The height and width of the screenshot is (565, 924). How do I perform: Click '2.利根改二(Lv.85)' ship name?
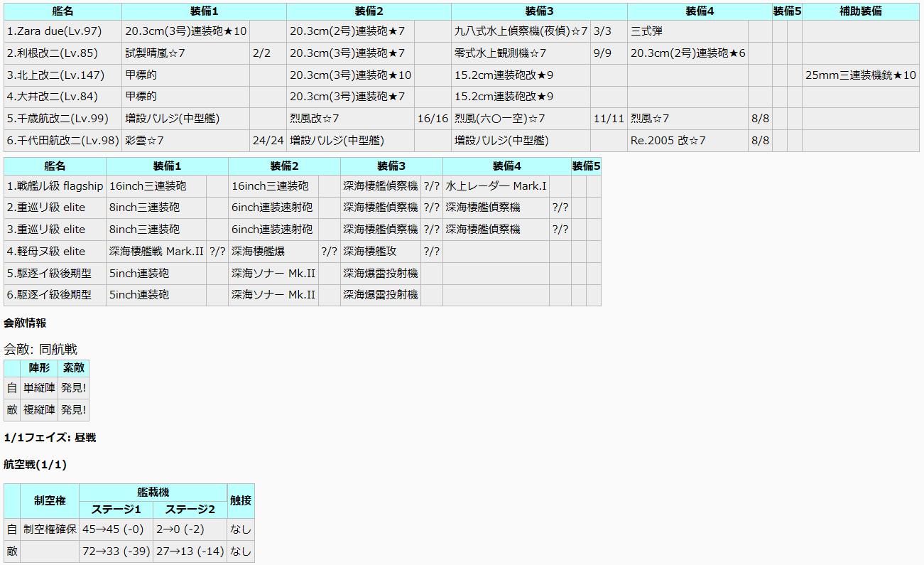(62, 53)
